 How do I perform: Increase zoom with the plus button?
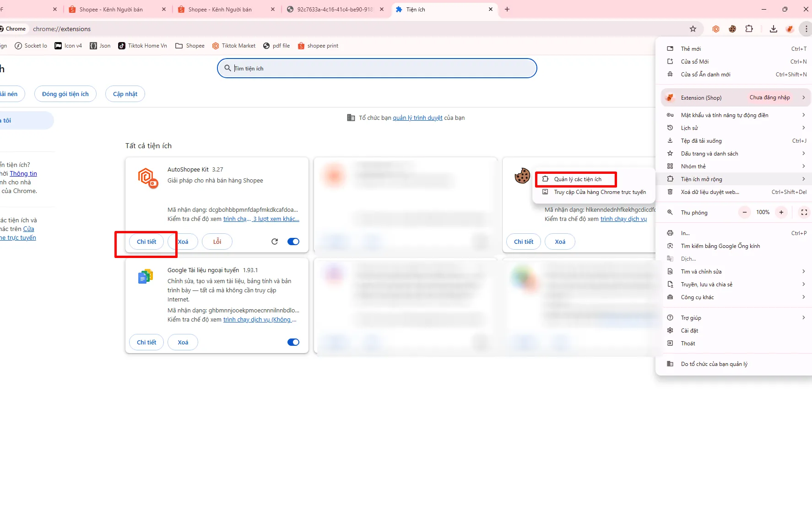[781, 212]
